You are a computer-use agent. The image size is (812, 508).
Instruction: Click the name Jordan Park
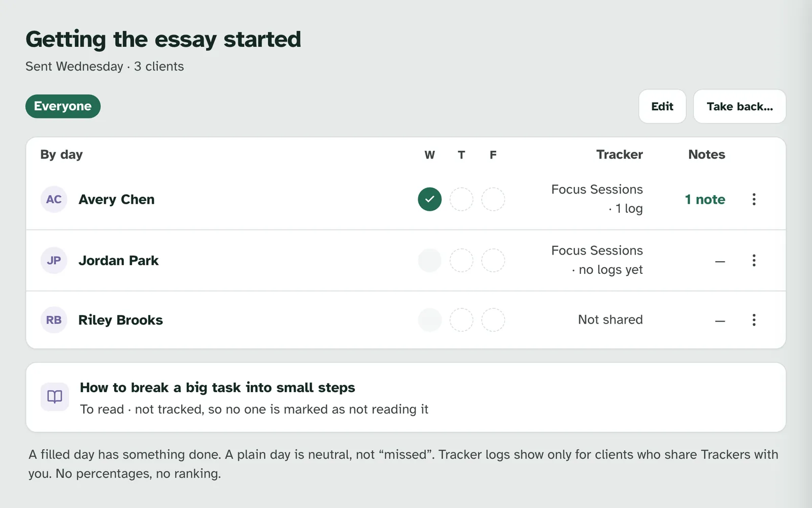pos(119,261)
